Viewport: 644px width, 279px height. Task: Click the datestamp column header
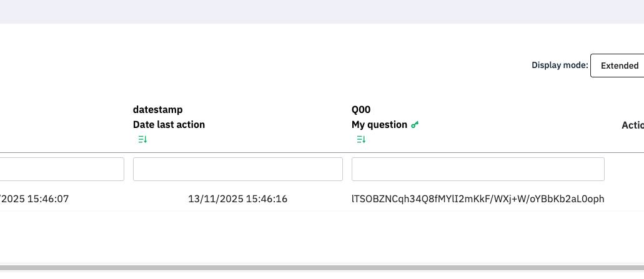point(158,110)
